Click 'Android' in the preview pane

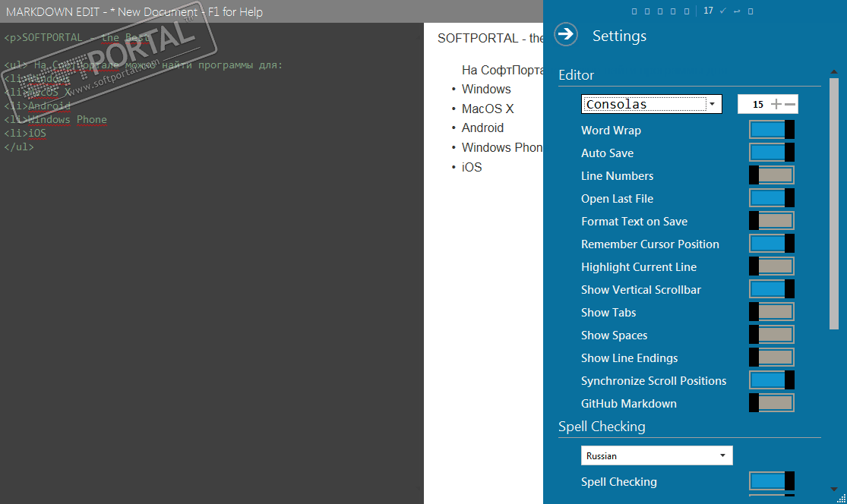point(482,128)
